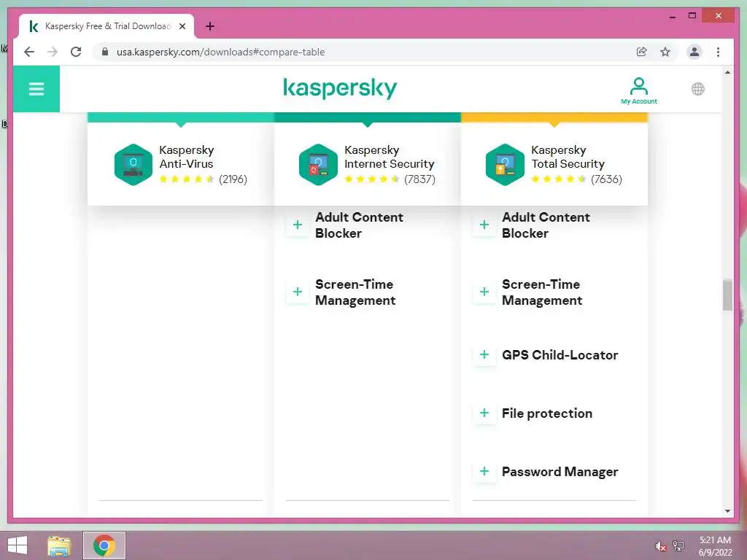
Task: Click Total Security star rating (7636)
Action: pyautogui.click(x=576, y=179)
